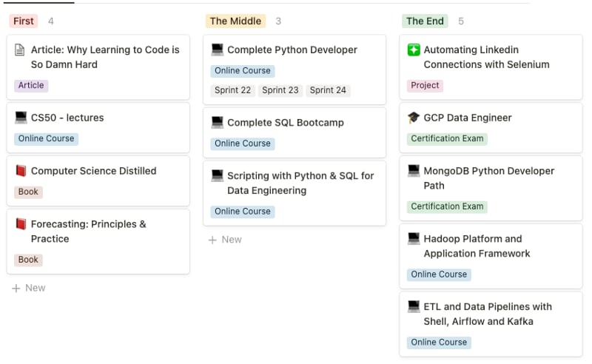
Task: Click the laptop icon on Complete Python Developer
Action: click(217, 50)
